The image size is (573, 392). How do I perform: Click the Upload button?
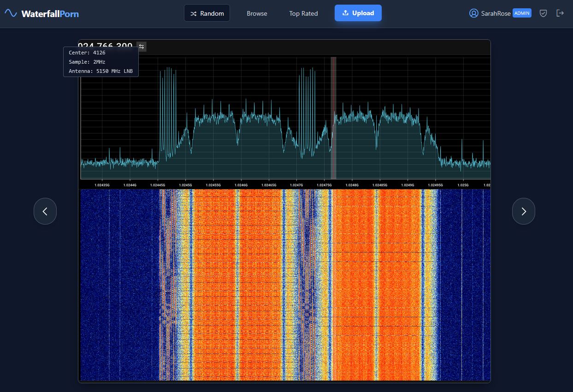pyautogui.click(x=358, y=13)
